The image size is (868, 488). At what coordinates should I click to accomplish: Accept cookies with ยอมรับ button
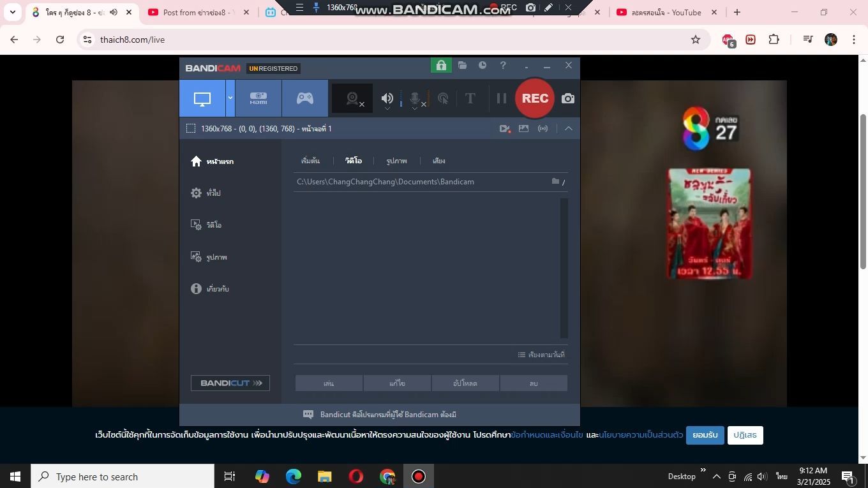click(x=705, y=435)
